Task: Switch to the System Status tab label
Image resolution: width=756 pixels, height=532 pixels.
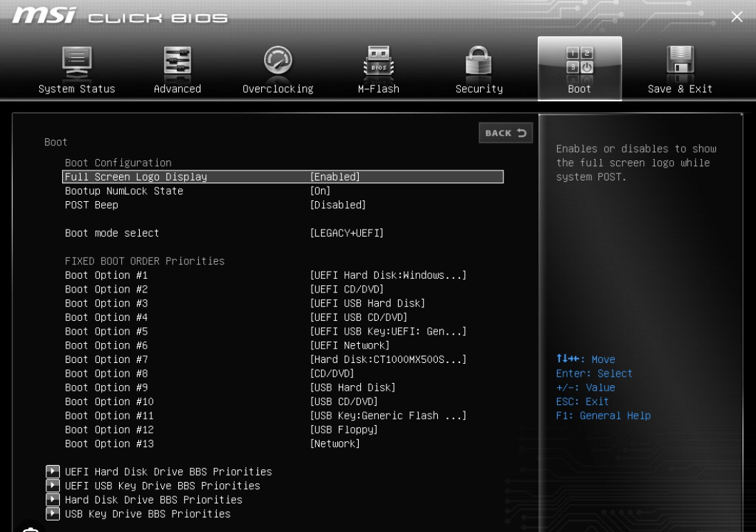Action: tap(76, 89)
